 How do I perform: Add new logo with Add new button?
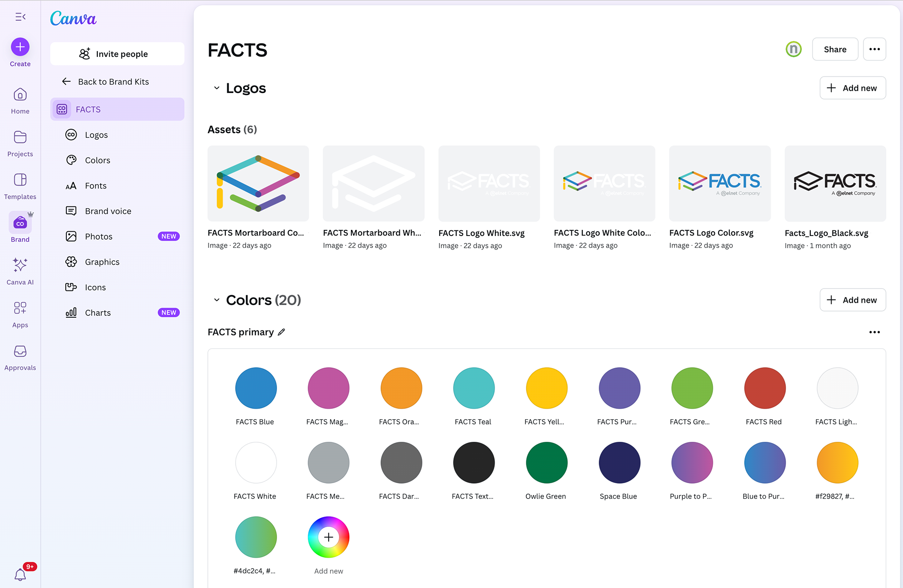[x=853, y=88]
